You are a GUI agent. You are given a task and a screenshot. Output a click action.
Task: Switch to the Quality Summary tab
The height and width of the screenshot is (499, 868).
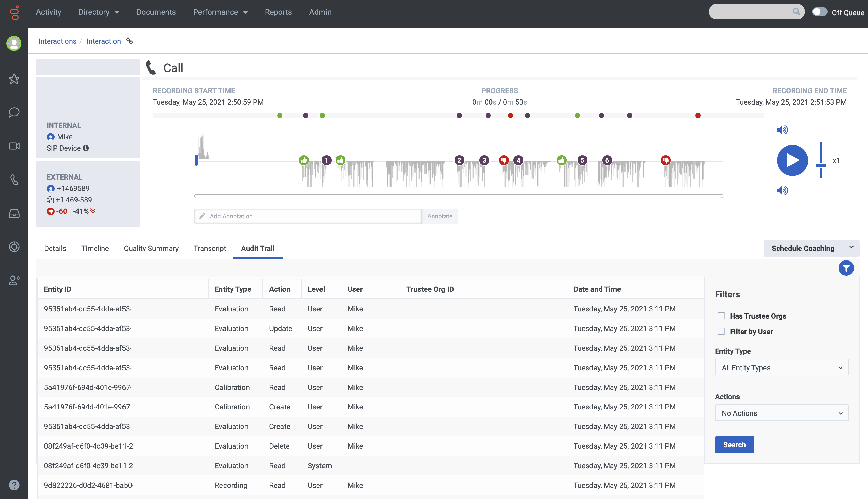[151, 248]
